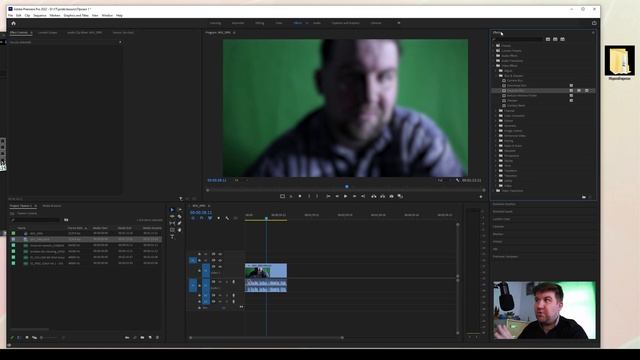Select the Type tool
Viewport: 640px width, 360px height.
coord(172,237)
